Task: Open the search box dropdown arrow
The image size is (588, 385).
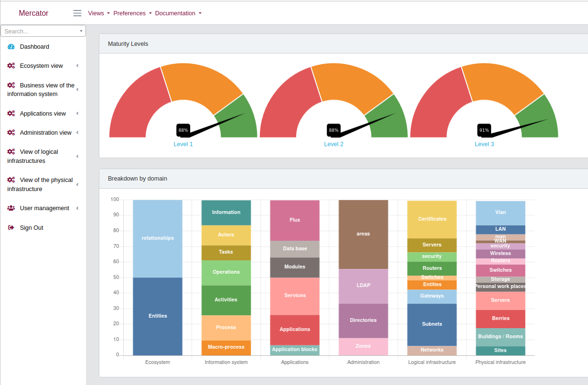Action: (82, 30)
